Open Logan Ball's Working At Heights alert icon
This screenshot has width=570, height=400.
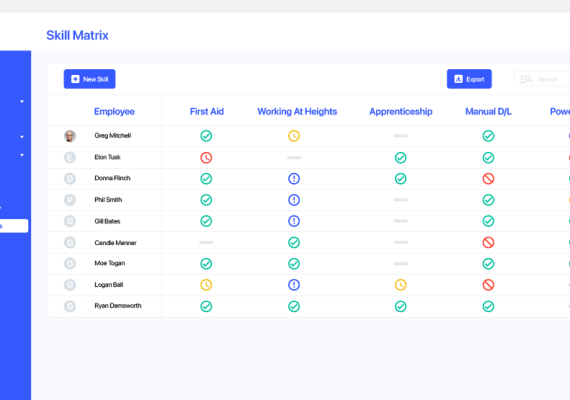[x=294, y=285]
